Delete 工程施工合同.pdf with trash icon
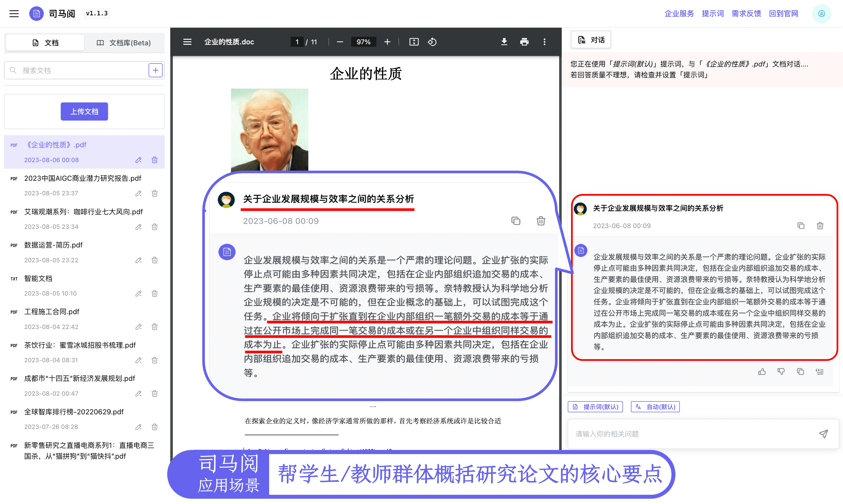Viewport: 843px width, 504px height. click(x=155, y=327)
